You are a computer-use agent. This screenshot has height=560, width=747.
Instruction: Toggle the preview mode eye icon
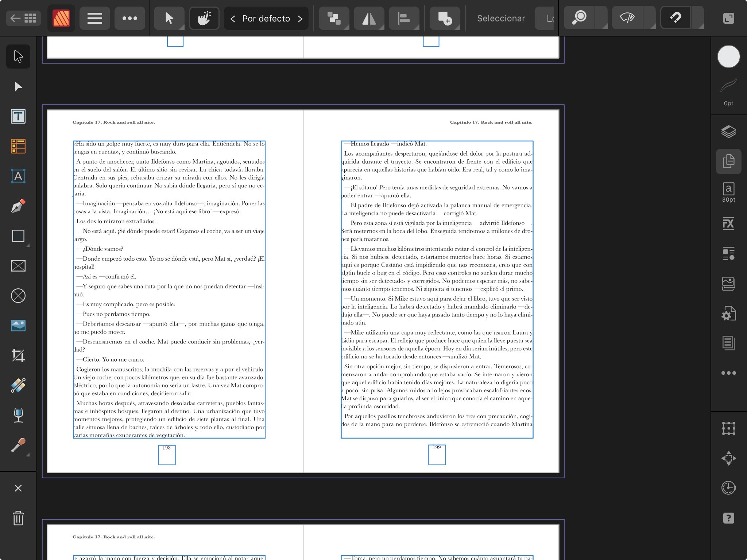[x=627, y=18]
